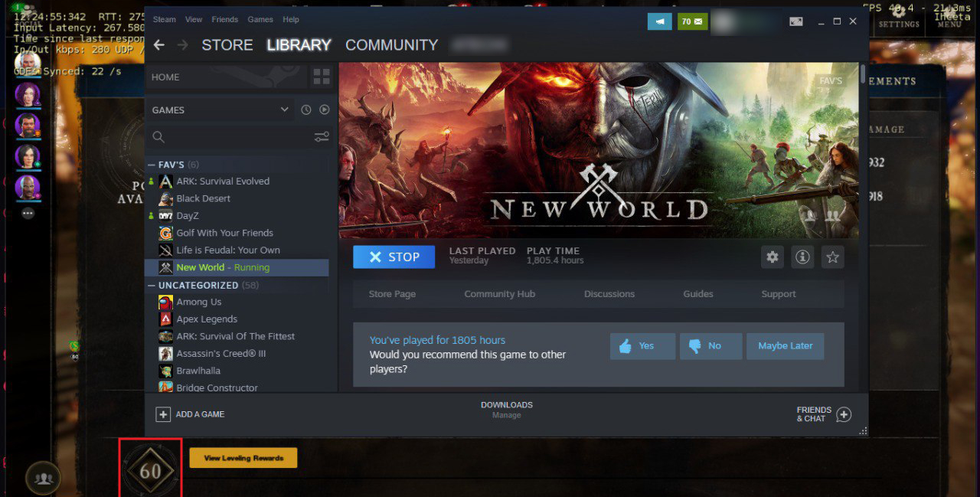Select Bridge Constructor in list
This screenshot has height=497, width=980.
pos(217,388)
